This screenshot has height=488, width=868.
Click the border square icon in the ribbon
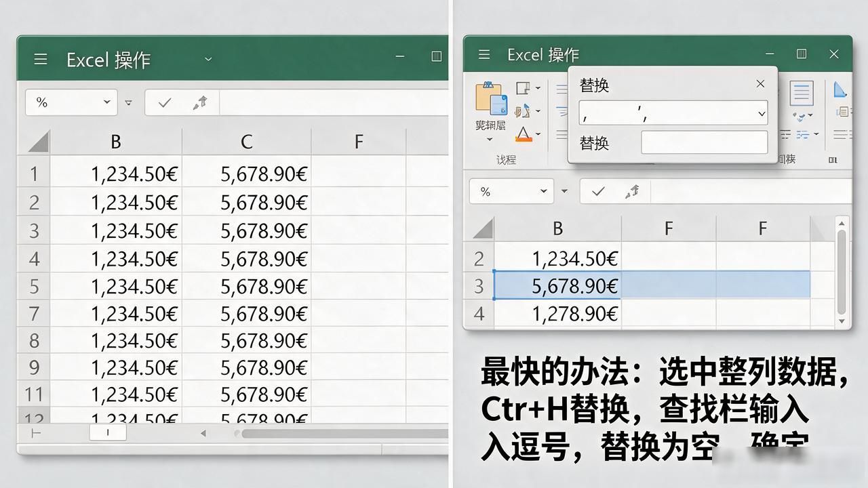tap(521, 87)
